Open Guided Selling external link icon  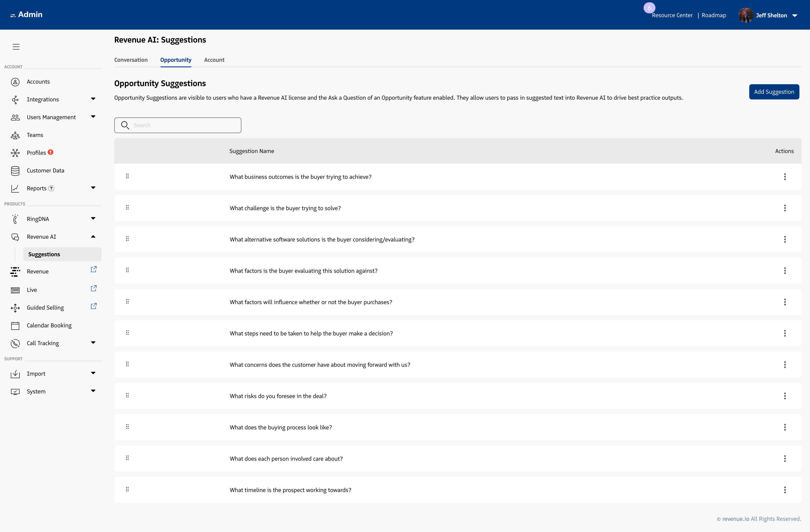94,306
